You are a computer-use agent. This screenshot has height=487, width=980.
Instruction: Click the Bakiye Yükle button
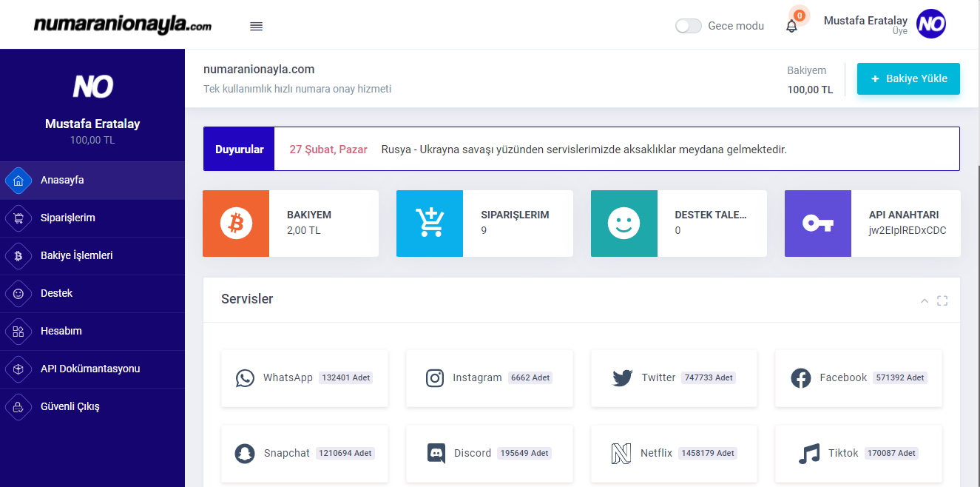(x=908, y=79)
